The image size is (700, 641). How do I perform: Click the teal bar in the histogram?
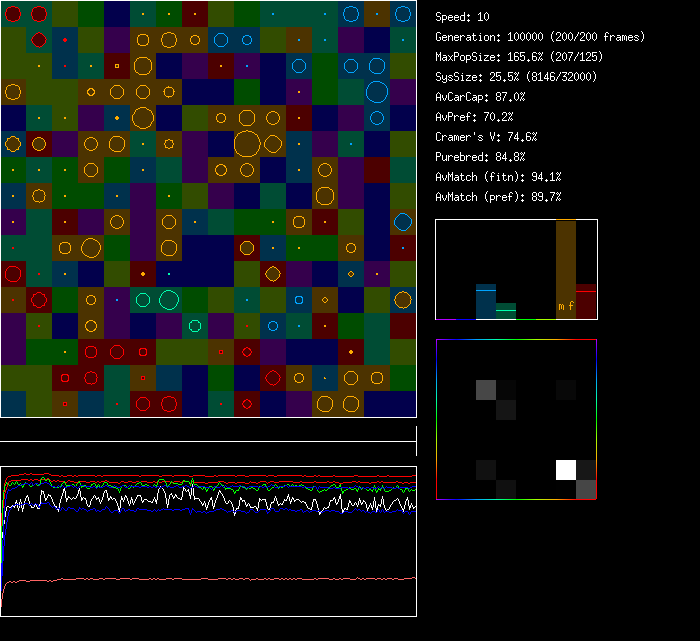pyautogui.click(x=506, y=311)
